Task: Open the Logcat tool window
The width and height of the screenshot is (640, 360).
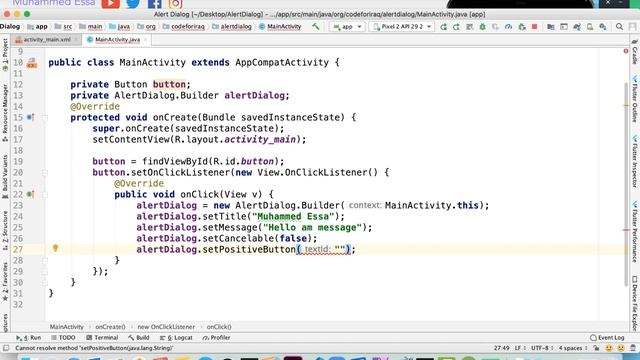Action: [x=176, y=338]
